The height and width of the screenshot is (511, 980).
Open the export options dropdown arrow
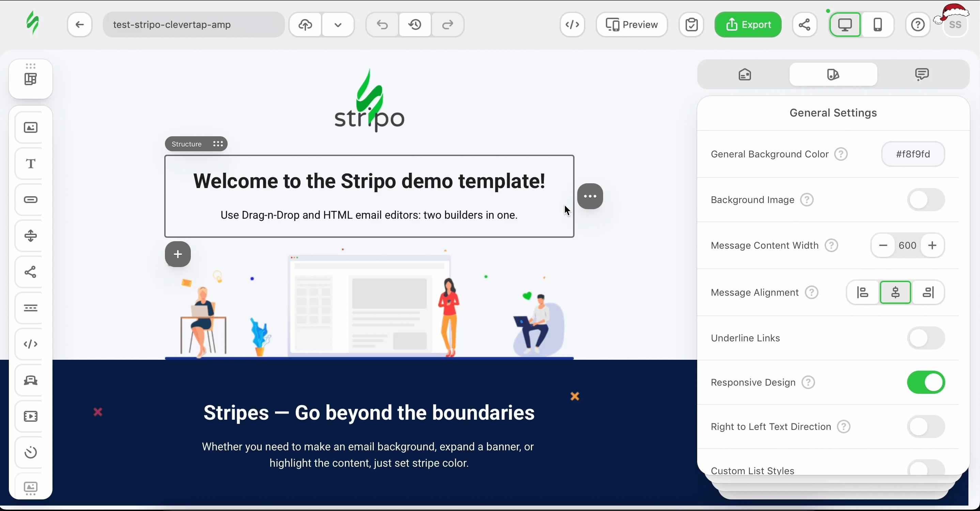338,25
